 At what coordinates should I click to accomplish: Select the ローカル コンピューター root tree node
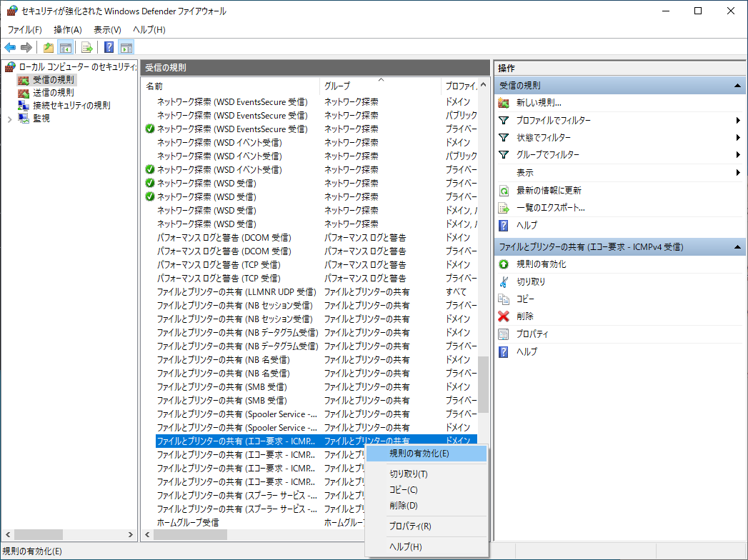pos(77,66)
